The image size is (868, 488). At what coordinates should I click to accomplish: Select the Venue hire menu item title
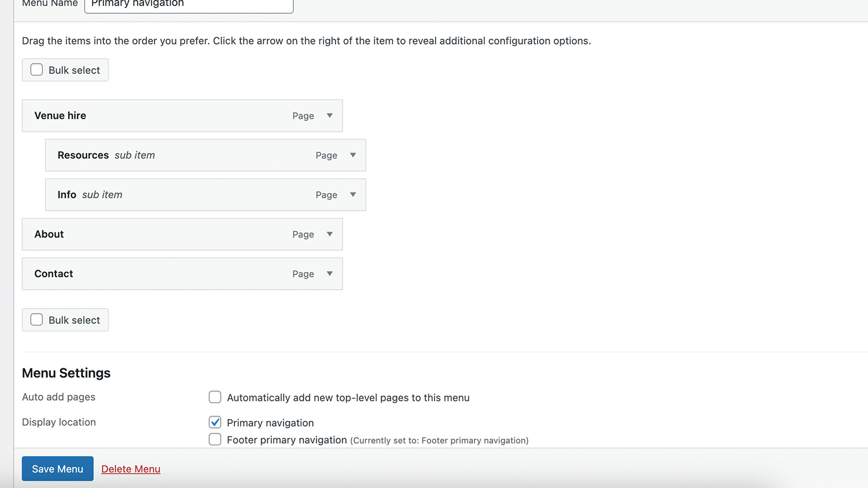point(60,116)
